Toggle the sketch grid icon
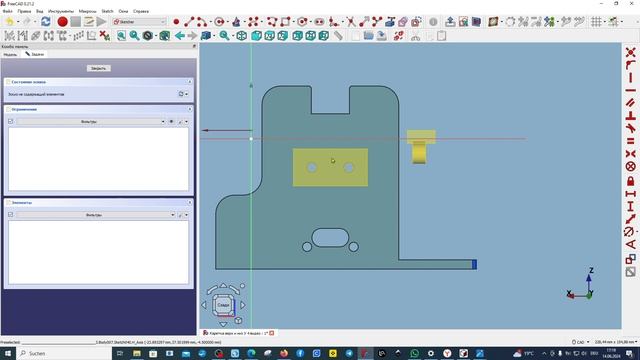 pos(596,22)
